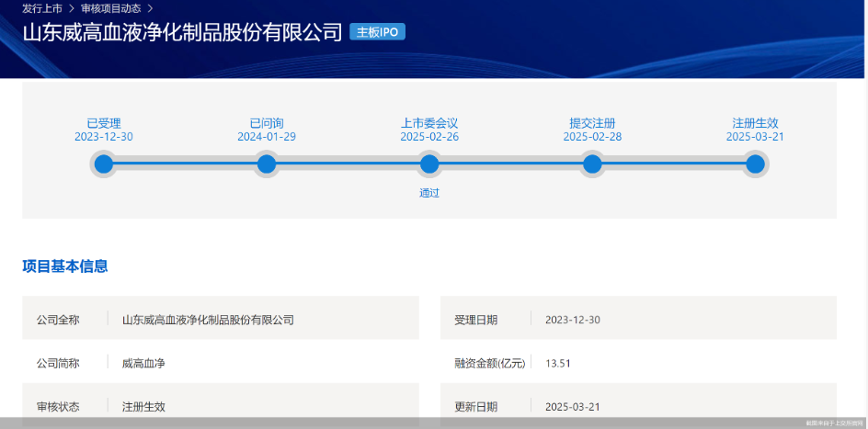This screenshot has width=868, height=429.
Task: Click the 受理日期 field label
Action: pyautogui.click(x=475, y=320)
